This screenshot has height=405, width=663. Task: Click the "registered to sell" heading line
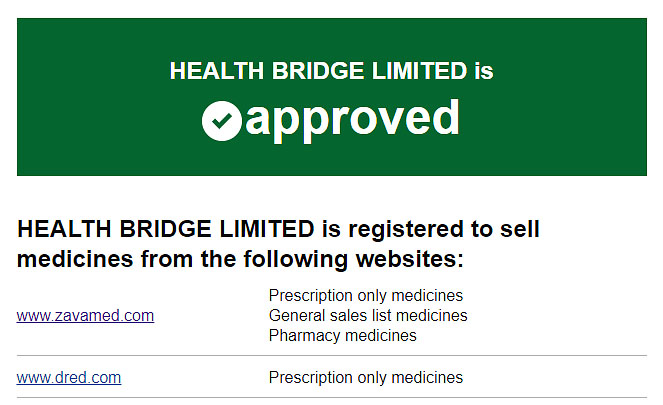coord(278,230)
